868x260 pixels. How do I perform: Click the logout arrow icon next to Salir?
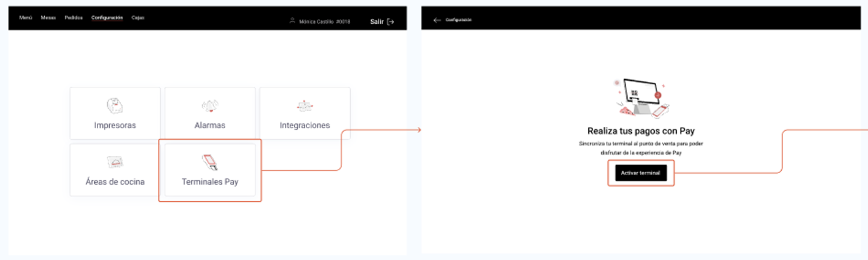[x=390, y=22]
